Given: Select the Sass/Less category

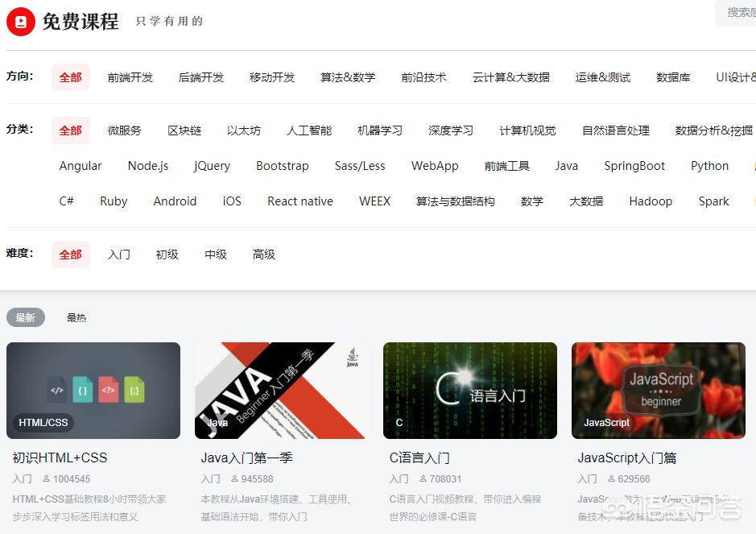Looking at the screenshot, I should pyautogui.click(x=360, y=166).
